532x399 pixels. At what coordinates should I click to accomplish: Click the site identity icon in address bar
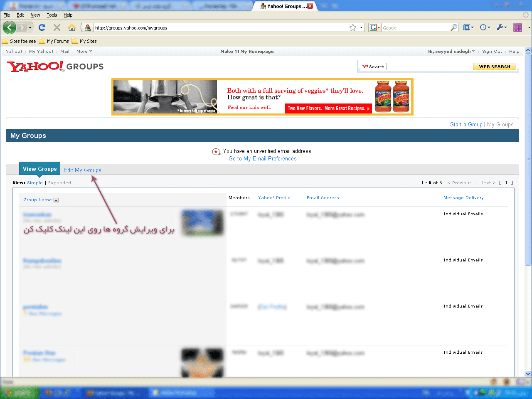point(88,28)
